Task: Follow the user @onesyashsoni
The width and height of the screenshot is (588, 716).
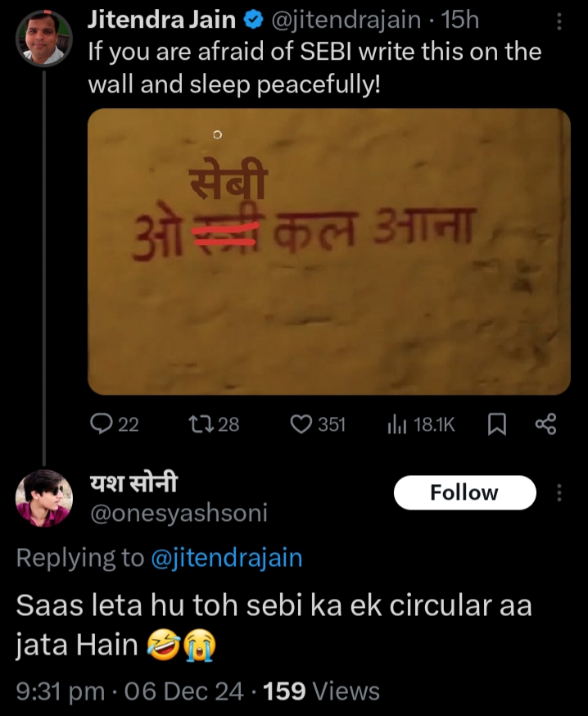Action: [464, 492]
